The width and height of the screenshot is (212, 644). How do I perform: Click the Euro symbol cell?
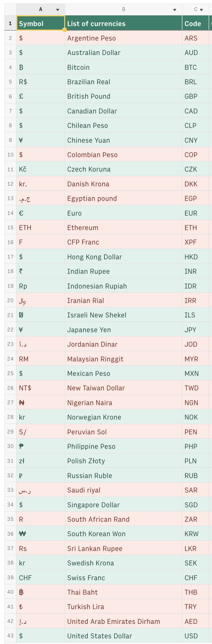[x=41, y=213]
